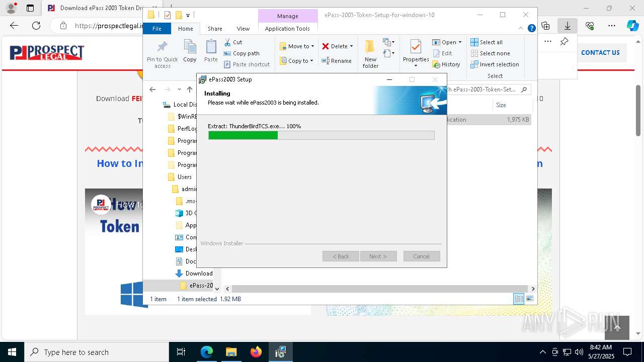Open recent locations dropdown in Explorer
The image size is (644, 362).
[179, 89]
